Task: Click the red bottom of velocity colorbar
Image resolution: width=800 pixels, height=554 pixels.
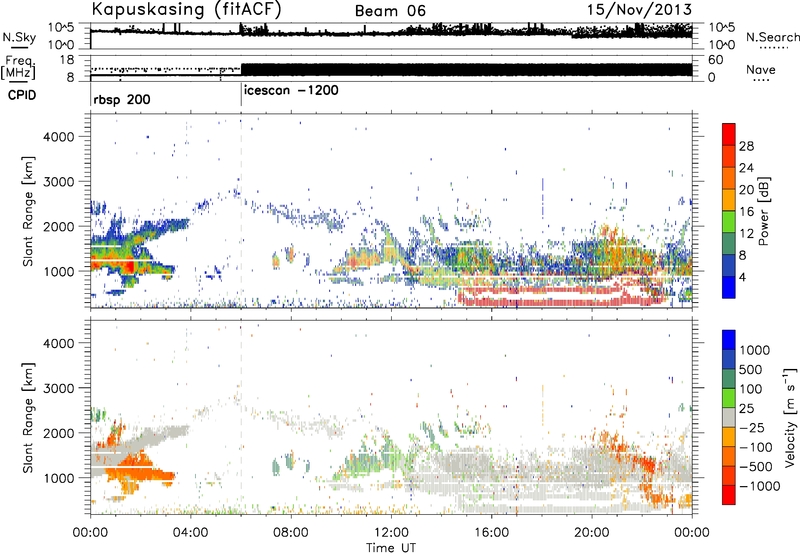Action: click(x=729, y=495)
